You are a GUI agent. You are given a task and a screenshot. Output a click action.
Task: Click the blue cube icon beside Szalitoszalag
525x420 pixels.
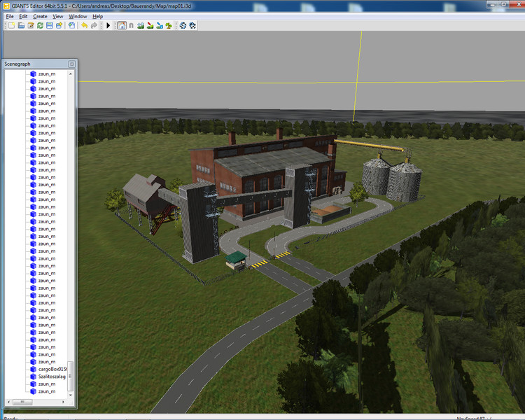pos(33,377)
